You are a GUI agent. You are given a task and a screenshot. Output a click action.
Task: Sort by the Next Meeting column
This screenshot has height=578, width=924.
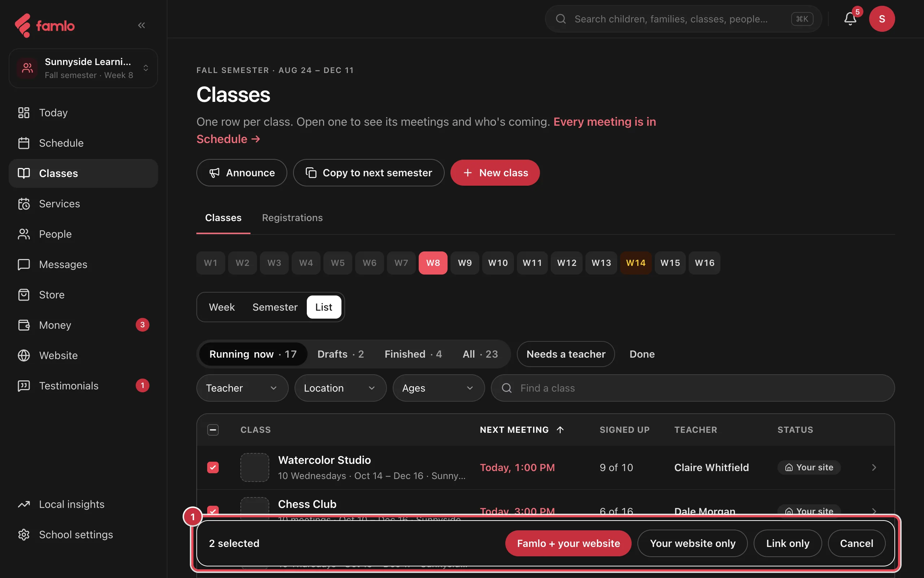[522, 430]
